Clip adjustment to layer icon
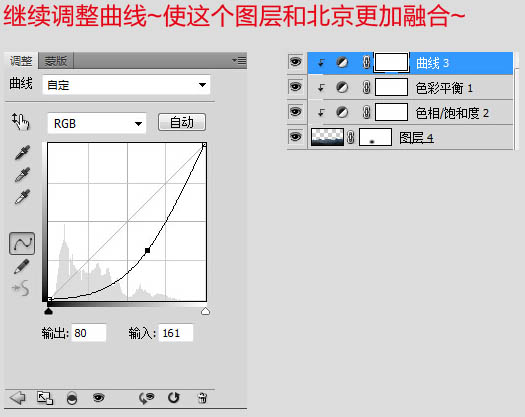Image resolution: width=525 pixels, height=417 pixels. [x=72, y=398]
